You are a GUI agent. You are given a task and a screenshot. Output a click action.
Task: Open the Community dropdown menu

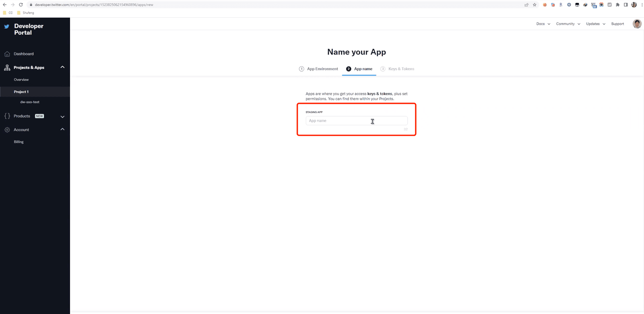(x=568, y=24)
